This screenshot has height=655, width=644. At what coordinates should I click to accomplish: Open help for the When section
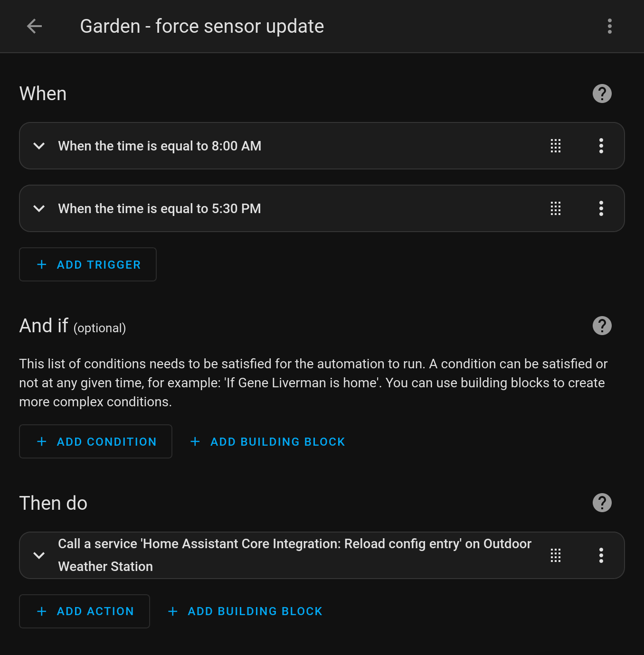pyautogui.click(x=602, y=94)
